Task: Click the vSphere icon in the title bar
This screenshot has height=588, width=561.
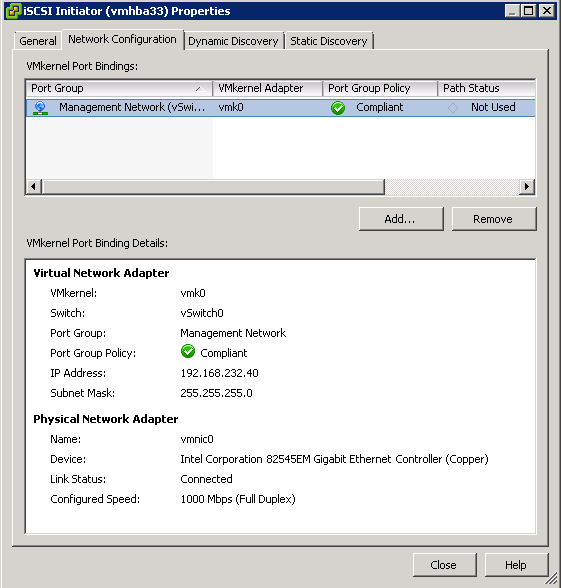Action: (x=13, y=11)
